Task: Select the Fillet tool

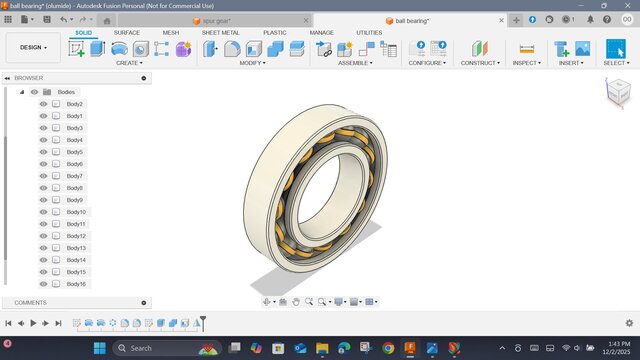Action: [x=232, y=49]
